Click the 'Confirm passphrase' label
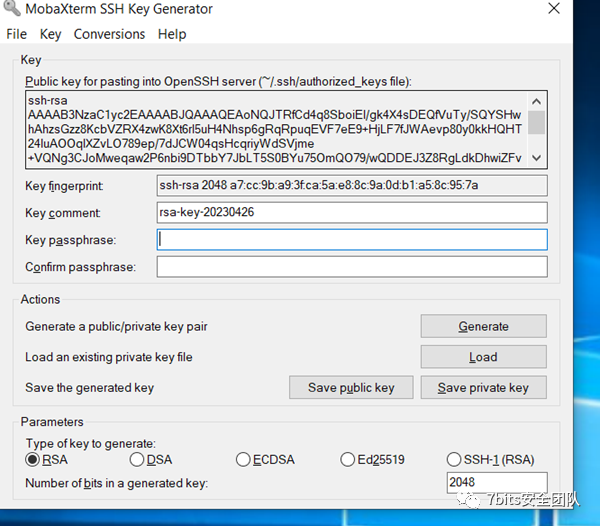Viewport: 600px width, 526px height. [80, 267]
